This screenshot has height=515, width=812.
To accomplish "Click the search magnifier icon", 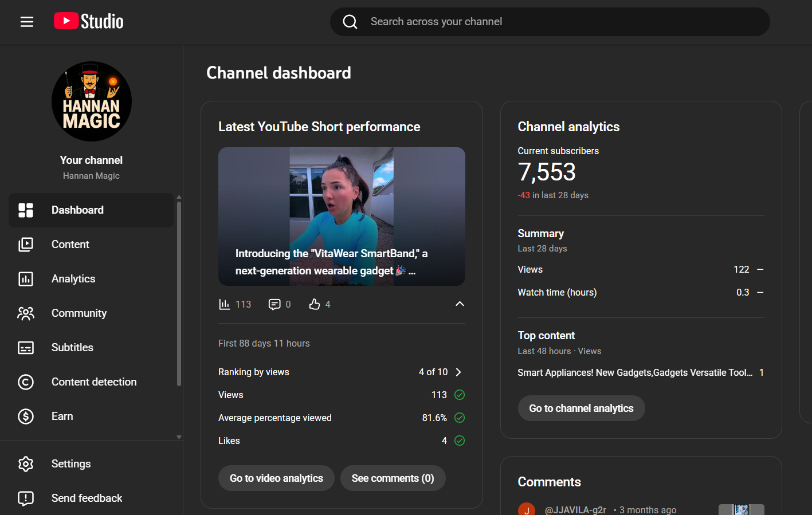I will (x=350, y=22).
